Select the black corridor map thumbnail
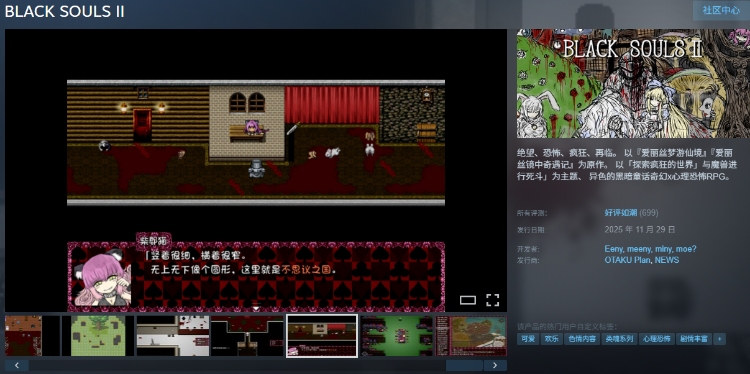The height and width of the screenshot is (374, 750). pyautogui.click(x=247, y=335)
